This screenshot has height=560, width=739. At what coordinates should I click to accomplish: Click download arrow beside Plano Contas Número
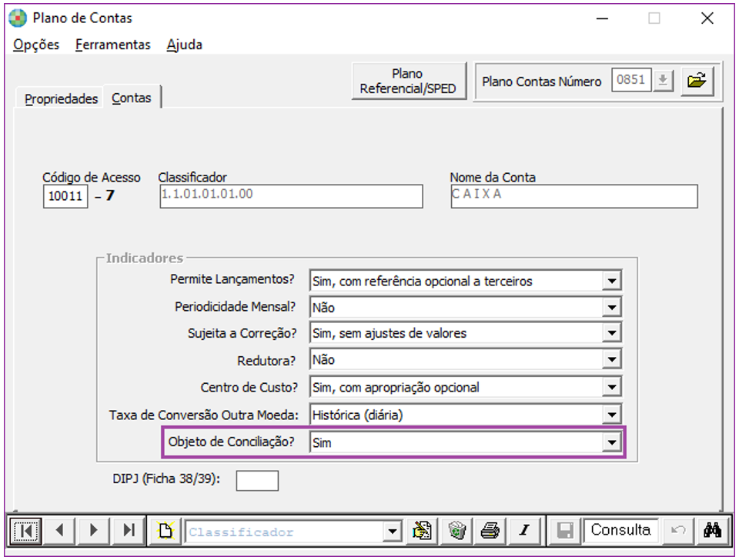[x=663, y=80]
